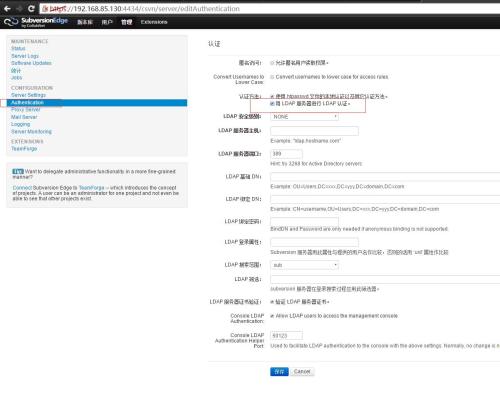This screenshot has width=500, height=394.
Task: Open the LDAP security level NONE dropdown
Action: 304,117
